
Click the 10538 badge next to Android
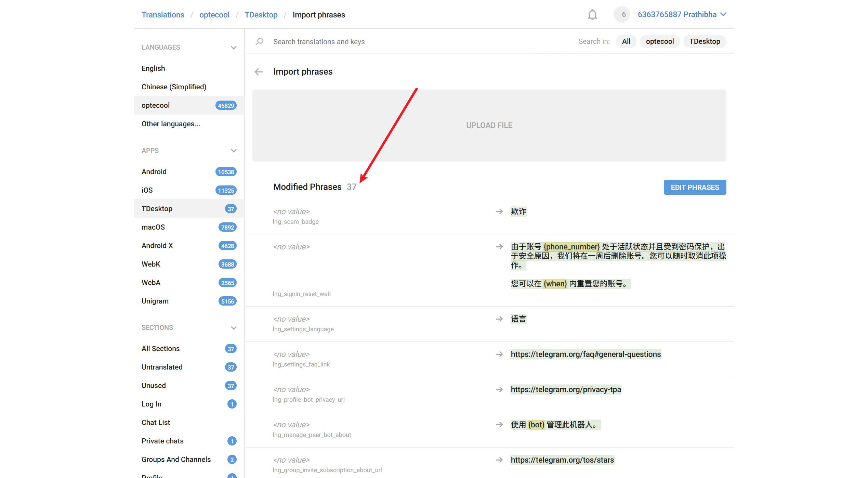tap(226, 172)
